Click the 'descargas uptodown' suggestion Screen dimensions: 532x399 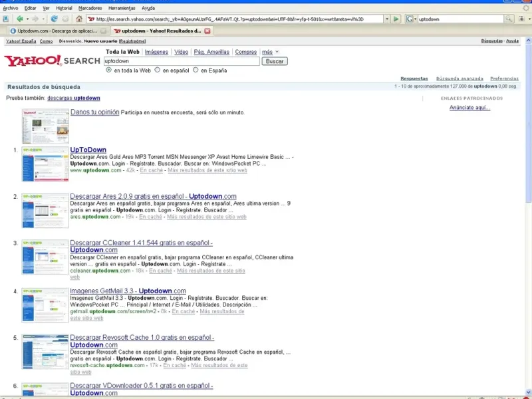click(x=74, y=98)
